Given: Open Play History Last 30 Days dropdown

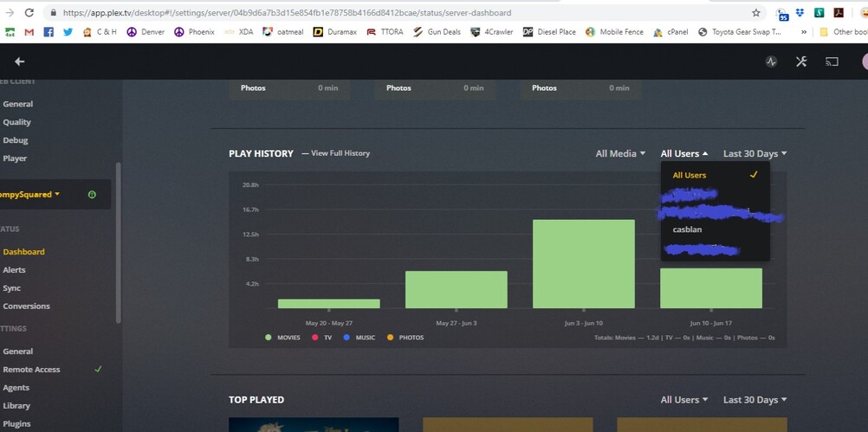Looking at the screenshot, I should (755, 153).
